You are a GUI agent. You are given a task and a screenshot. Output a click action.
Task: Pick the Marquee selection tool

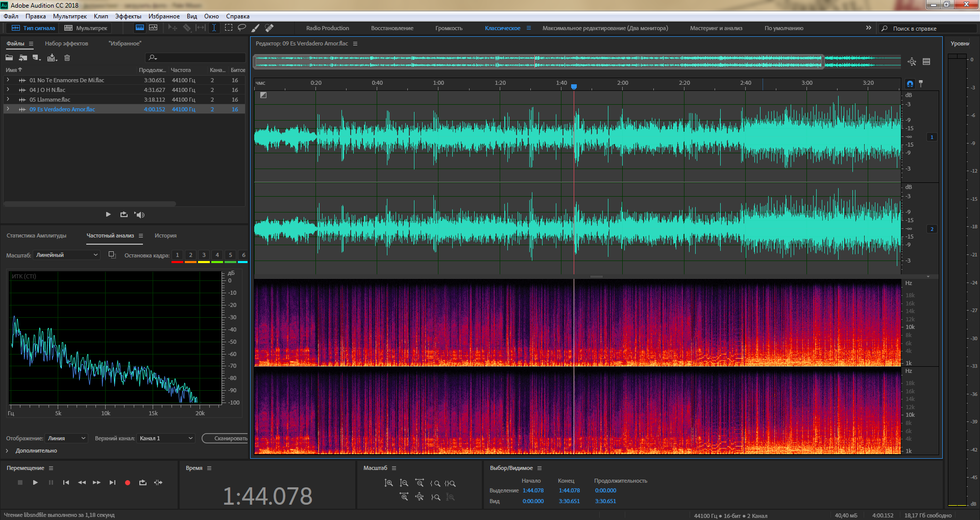229,28
